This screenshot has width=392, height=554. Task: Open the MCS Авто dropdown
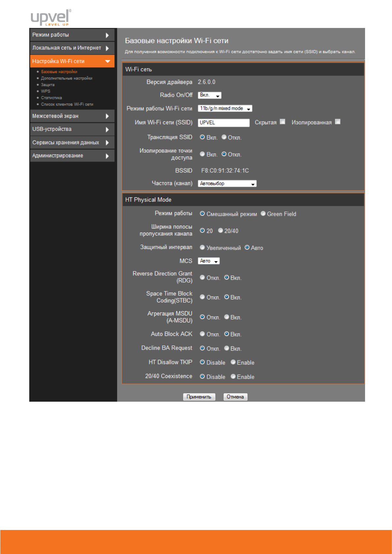pos(209,261)
